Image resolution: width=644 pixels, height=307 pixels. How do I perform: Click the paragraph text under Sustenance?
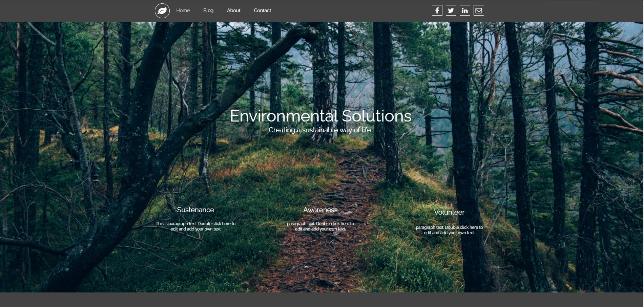click(195, 226)
